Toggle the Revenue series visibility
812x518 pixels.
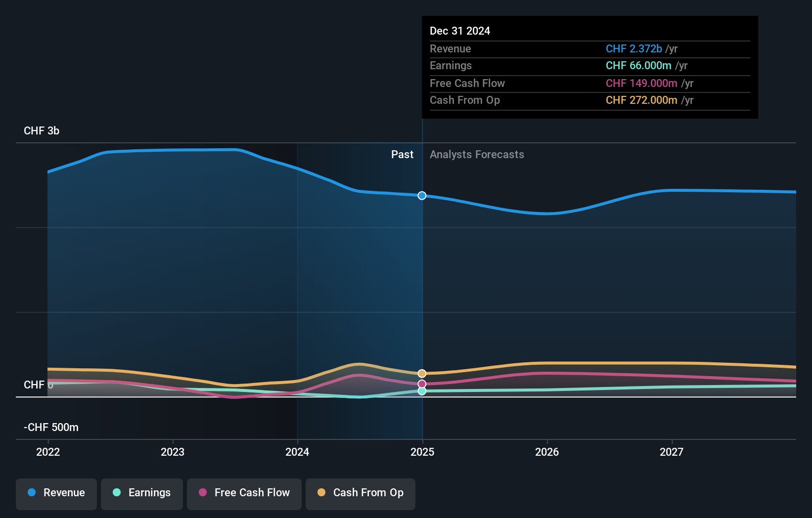[56, 493]
